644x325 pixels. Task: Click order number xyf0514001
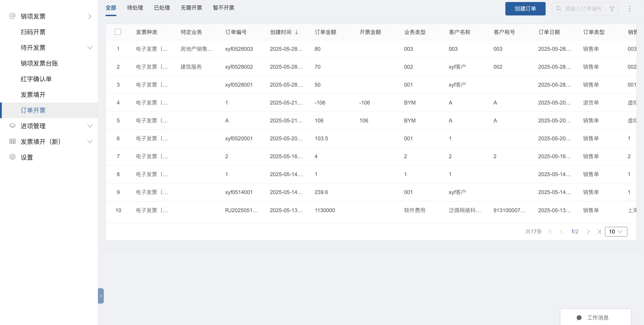239,192
